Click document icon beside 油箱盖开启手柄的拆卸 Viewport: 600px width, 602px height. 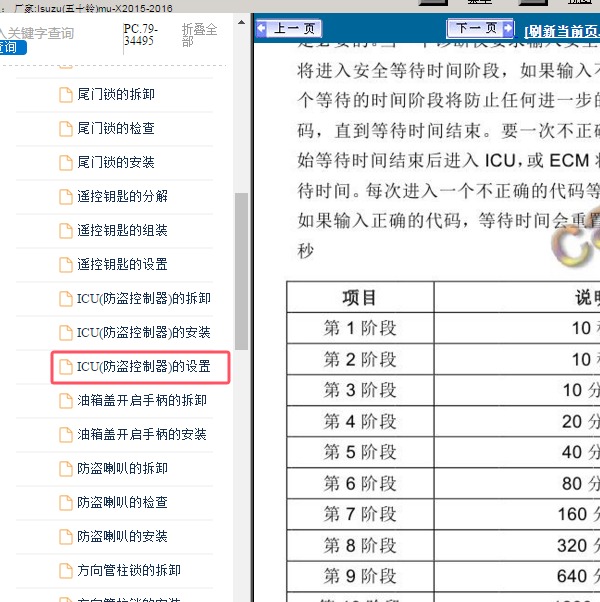click(66, 401)
